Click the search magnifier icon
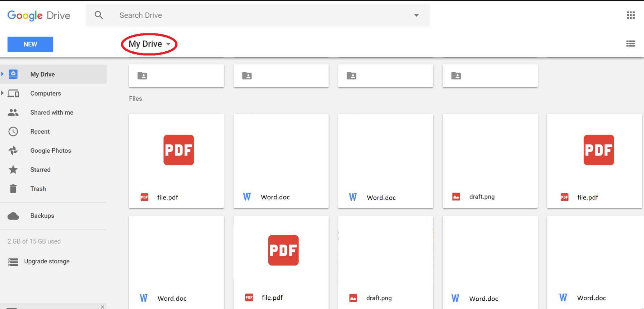Viewport: 644px width, 309px height. coord(99,15)
